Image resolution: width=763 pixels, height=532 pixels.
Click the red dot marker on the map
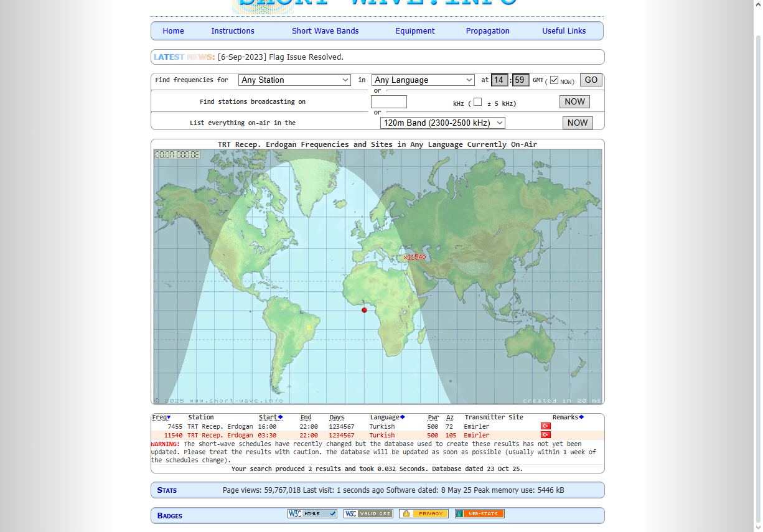(x=365, y=310)
